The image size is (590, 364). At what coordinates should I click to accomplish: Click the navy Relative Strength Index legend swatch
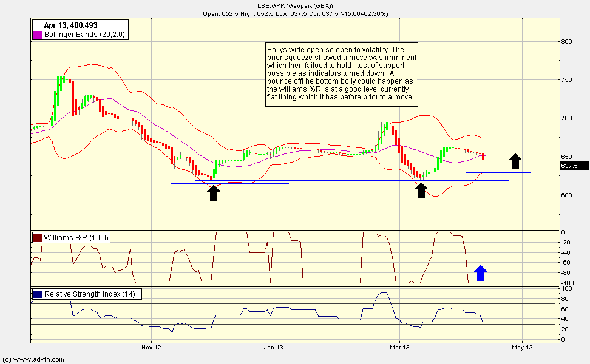[38, 294]
